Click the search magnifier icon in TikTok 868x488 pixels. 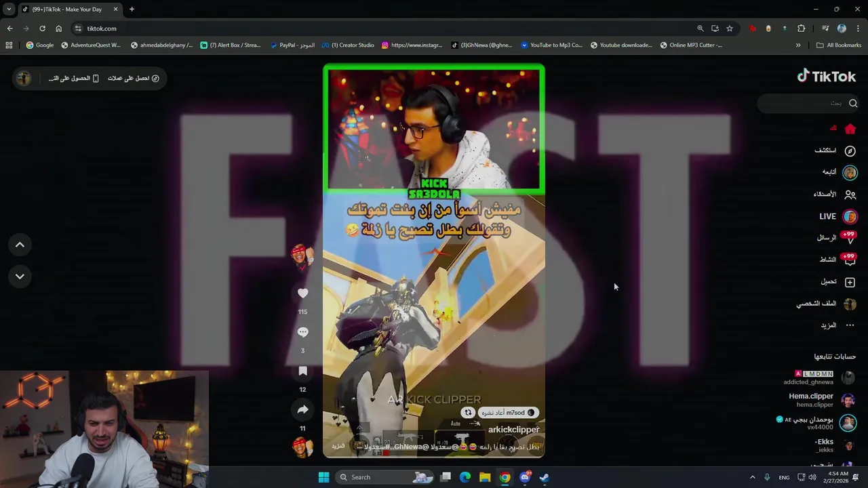tap(853, 104)
